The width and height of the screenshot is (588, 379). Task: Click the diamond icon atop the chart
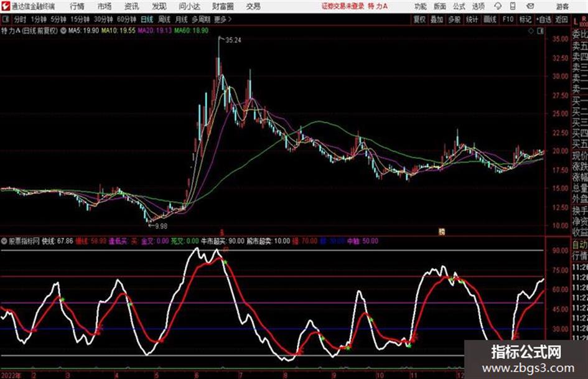(531, 31)
